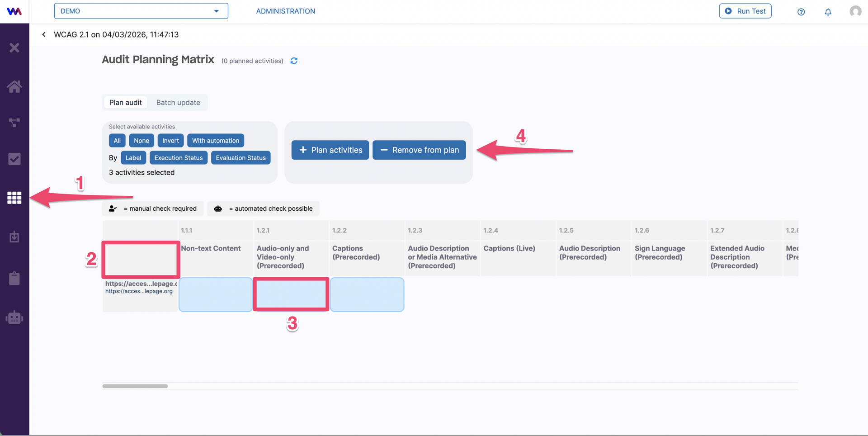Go back with the chevron arrow

[x=44, y=34]
